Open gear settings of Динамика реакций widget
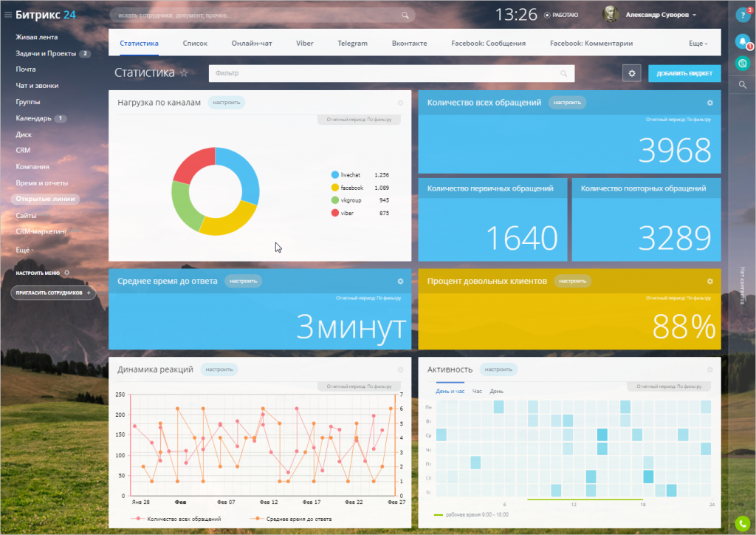Image resolution: width=756 pixels, height=535 pixels. 400,369
